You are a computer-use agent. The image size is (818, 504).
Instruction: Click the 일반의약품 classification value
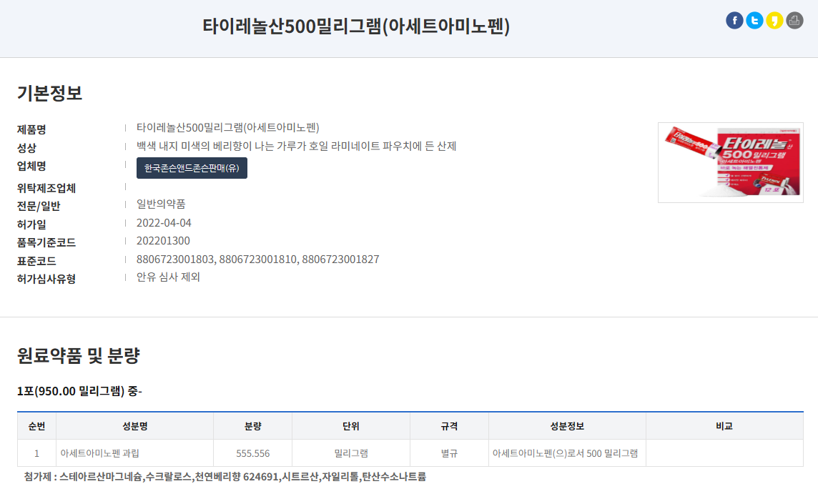pyautogui.click(x=161, y=204)
